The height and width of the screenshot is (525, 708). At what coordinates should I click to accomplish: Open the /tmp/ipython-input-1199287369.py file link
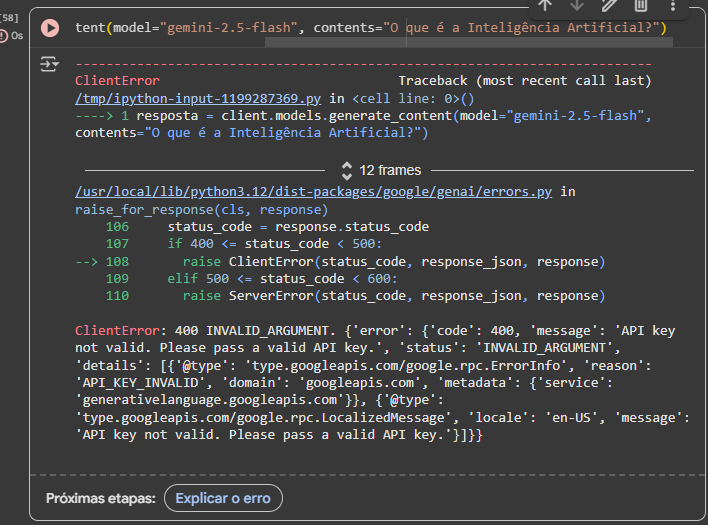tap(198, 99)
